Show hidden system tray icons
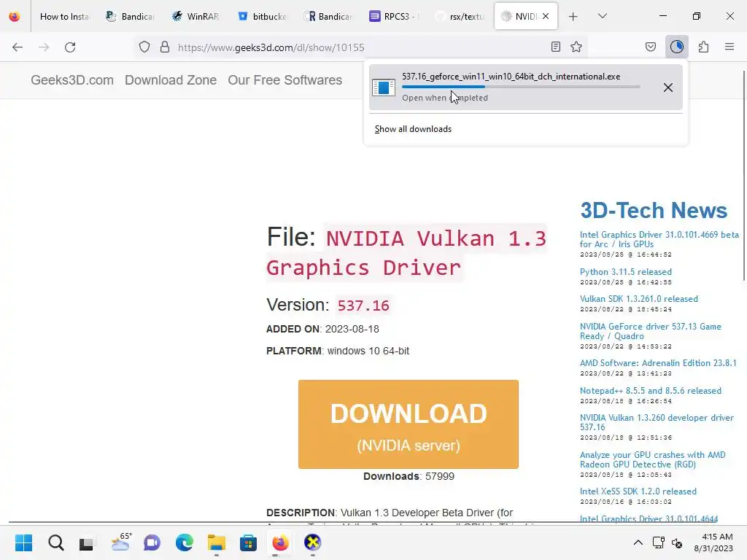This screenshot has width=747, height=560. point(638,542)
